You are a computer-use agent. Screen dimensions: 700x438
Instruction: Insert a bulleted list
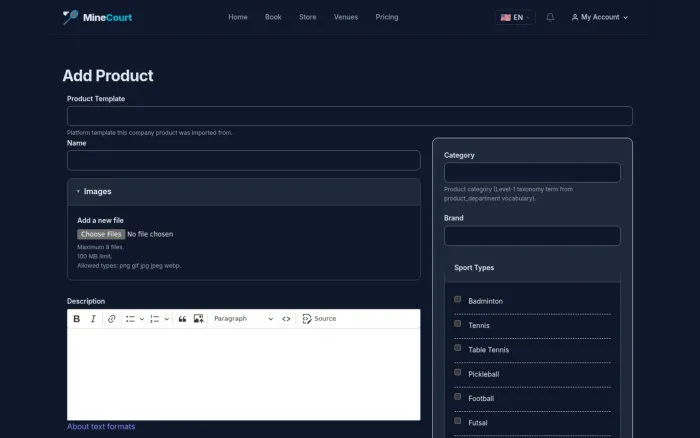(x=130, y=319)
